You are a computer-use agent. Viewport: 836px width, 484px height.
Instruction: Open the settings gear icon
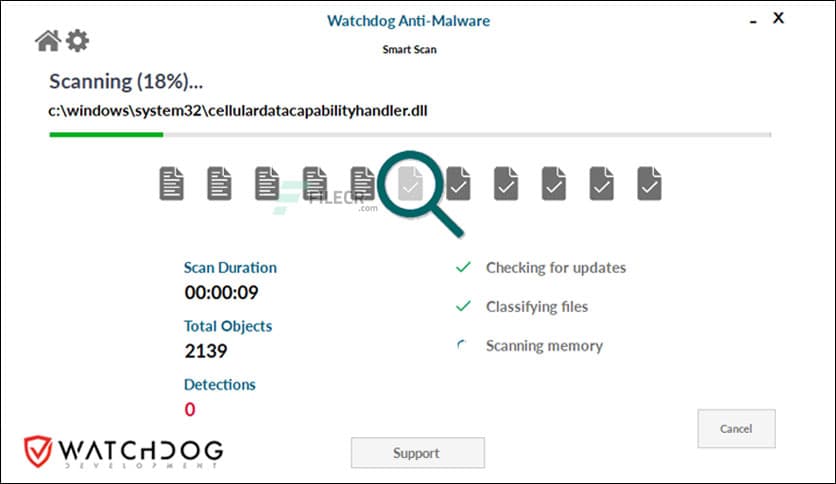pos(77,41)
